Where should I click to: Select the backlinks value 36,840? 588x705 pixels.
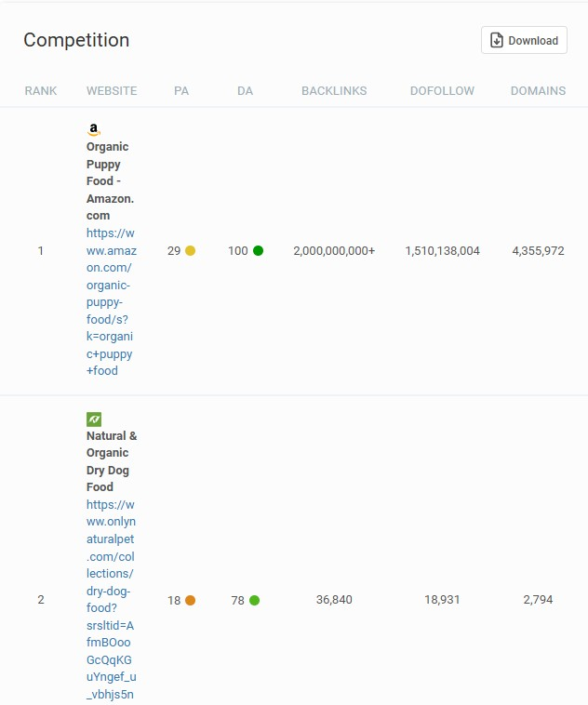point(334,600)
